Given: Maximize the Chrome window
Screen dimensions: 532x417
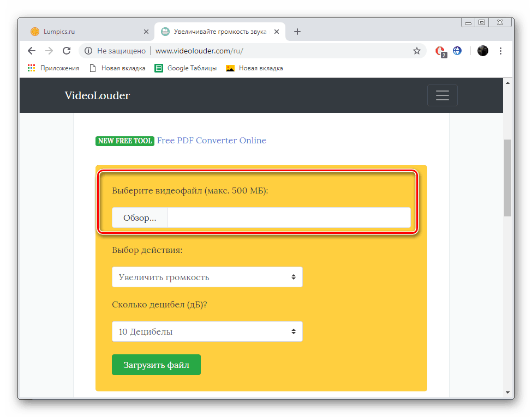Looking at the screenshot, I should pos(481,22).
